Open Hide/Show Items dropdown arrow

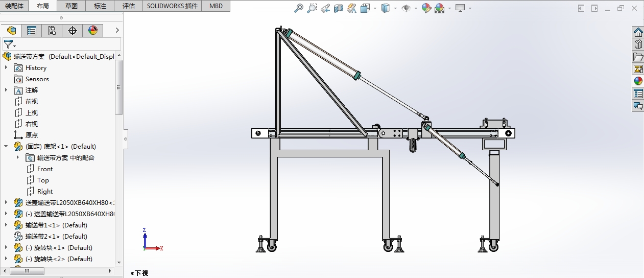click(416, 9)
